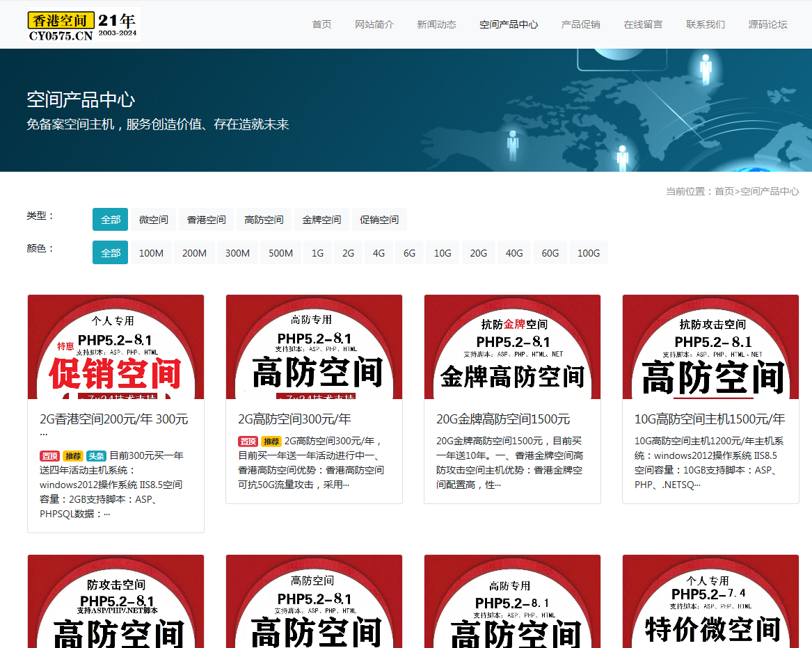Choose the 300M size filter
Viewport: 812px width, 648px height.
click(x=237, y=252)
